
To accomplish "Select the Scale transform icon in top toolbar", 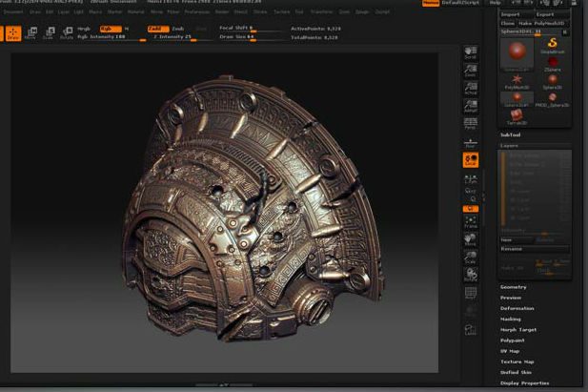I will pyautogui.click(x=49, y=33).
